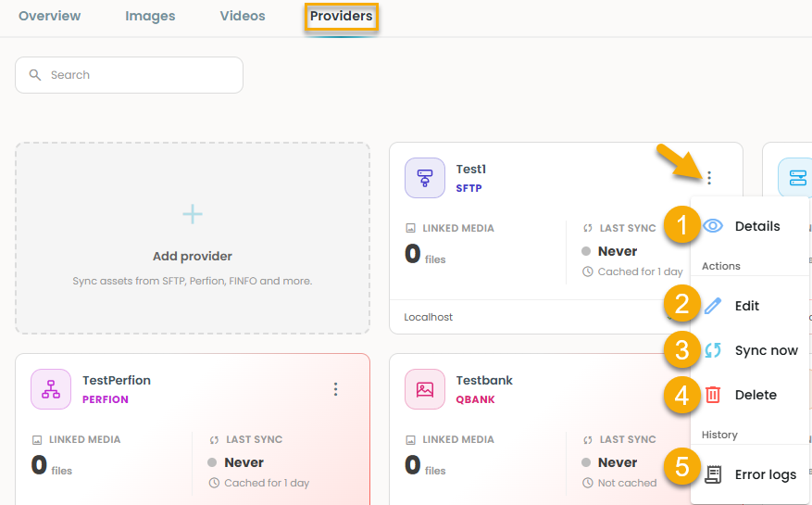Select Delete with the red trash icon
The height and width of the screenshot is (505, 812).
750,395
